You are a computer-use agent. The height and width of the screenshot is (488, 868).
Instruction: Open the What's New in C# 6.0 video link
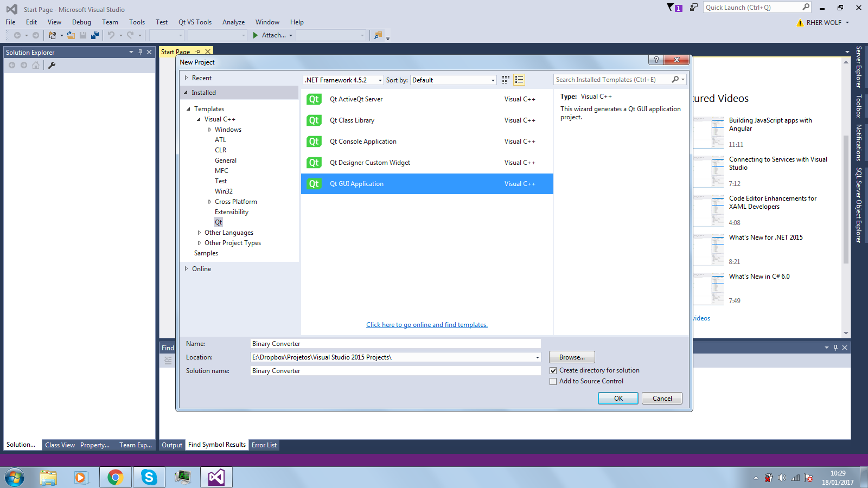(759, 277)
